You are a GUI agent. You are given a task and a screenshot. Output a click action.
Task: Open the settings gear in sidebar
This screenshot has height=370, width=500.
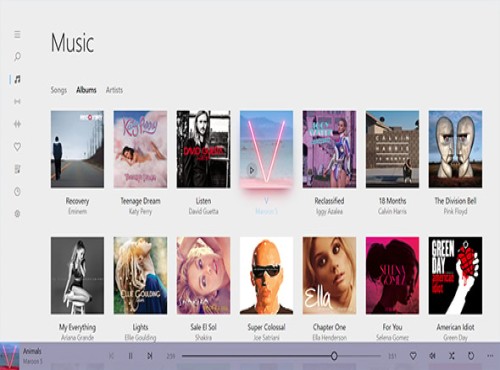click(x=17, y=214)
